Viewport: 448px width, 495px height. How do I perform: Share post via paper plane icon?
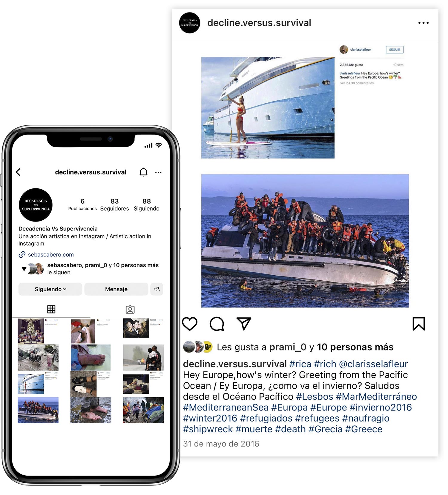pyautogui.click(x=244, y=324)
